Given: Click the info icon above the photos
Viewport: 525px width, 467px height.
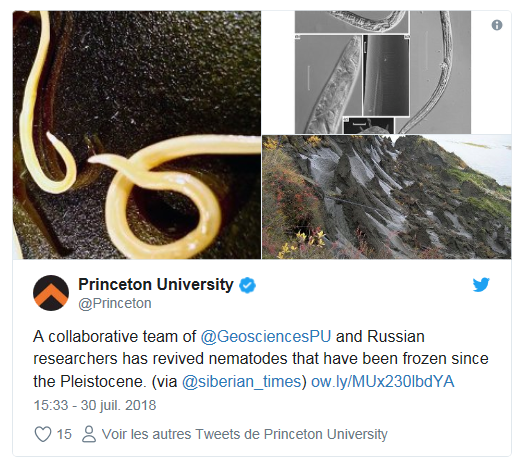Looking at the screenshot, I should tap(497, 25).
